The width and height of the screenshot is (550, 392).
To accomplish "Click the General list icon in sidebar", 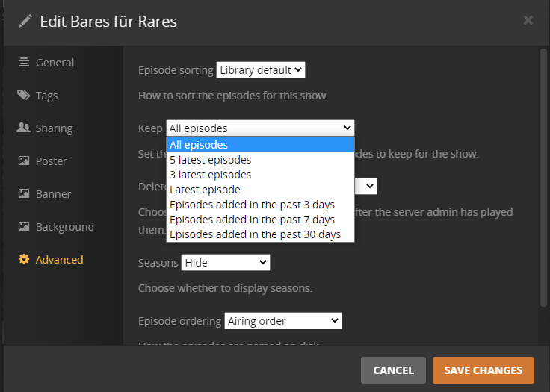I will (x=24, y=63).
